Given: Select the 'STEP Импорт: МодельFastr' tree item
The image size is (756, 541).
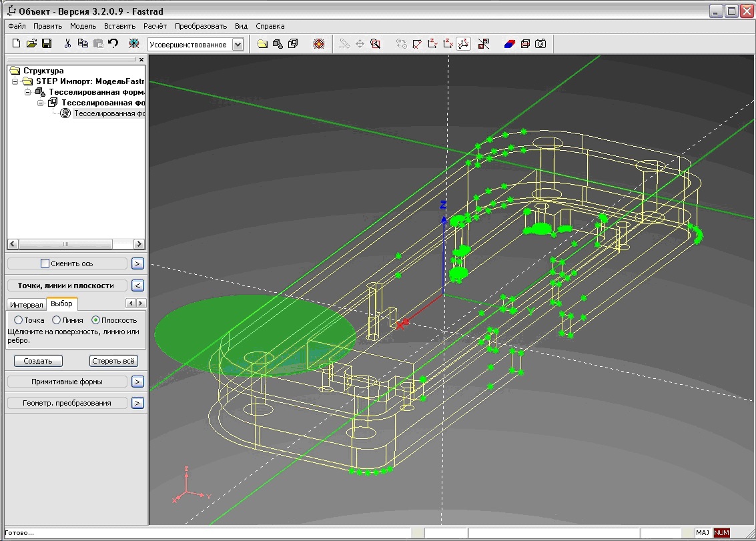Looking at the screenshot, I should click(x=89, y=81).
